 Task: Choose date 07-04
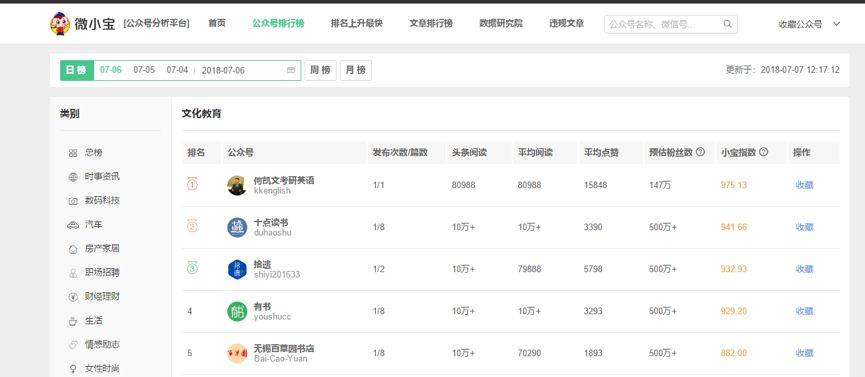coord(177,70)
